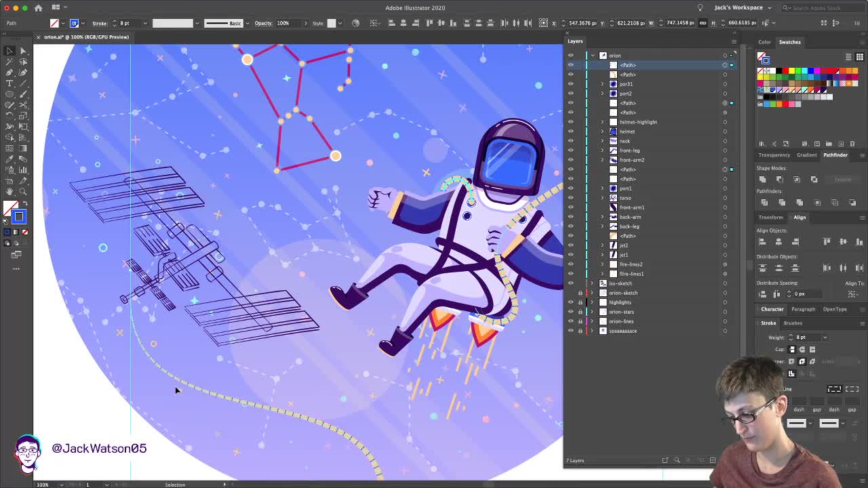Select the Direct Selection tool

click(x=23, y=51)
